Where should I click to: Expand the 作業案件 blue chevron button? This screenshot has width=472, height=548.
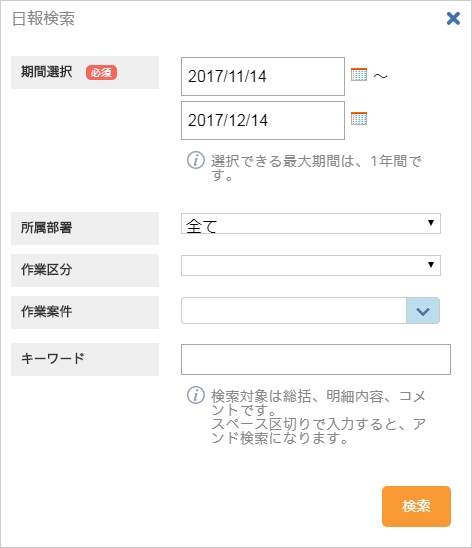(423, 311)
